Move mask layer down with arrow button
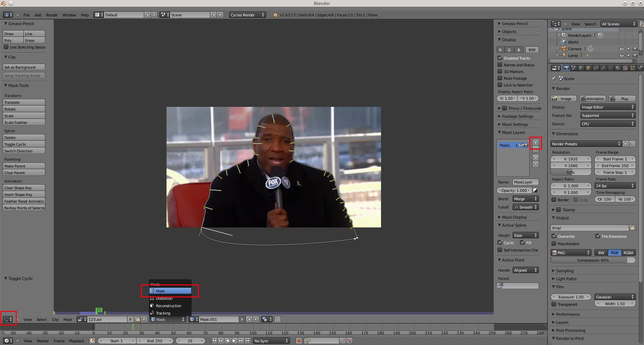The height and width of the screenshot is (345, 644). tap(536, 164)
